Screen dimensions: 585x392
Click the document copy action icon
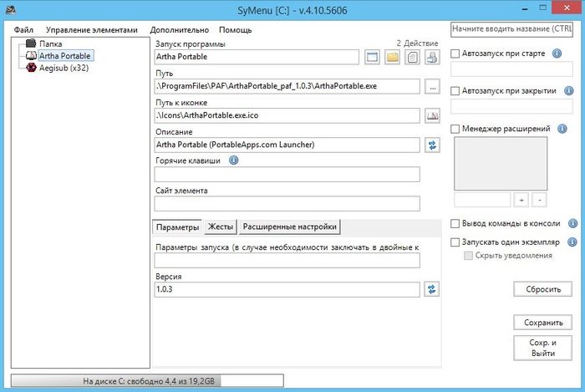pos(412,57)
